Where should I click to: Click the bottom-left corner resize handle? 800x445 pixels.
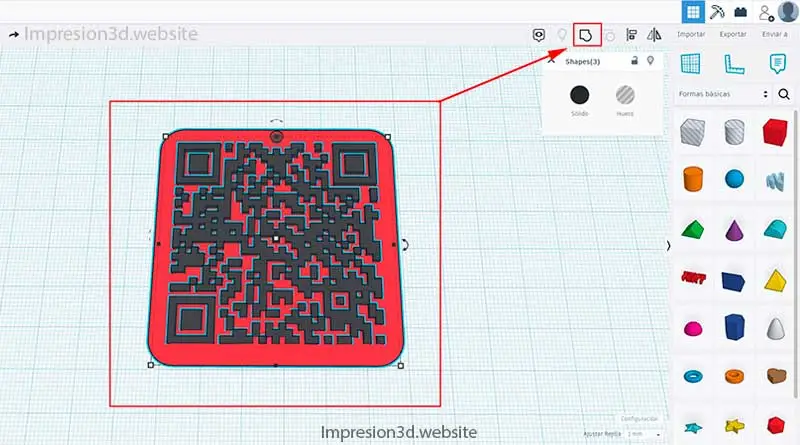pyautogui.click(x=151, y=365)
